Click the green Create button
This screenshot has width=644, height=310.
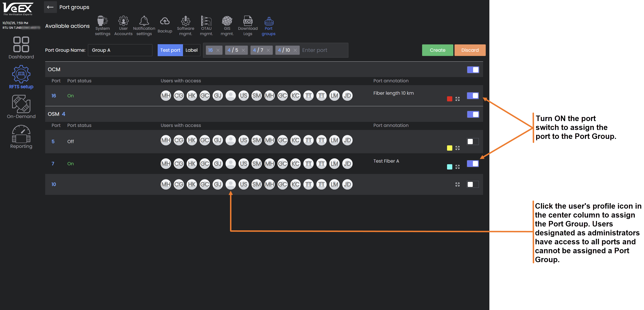[437, 50]
